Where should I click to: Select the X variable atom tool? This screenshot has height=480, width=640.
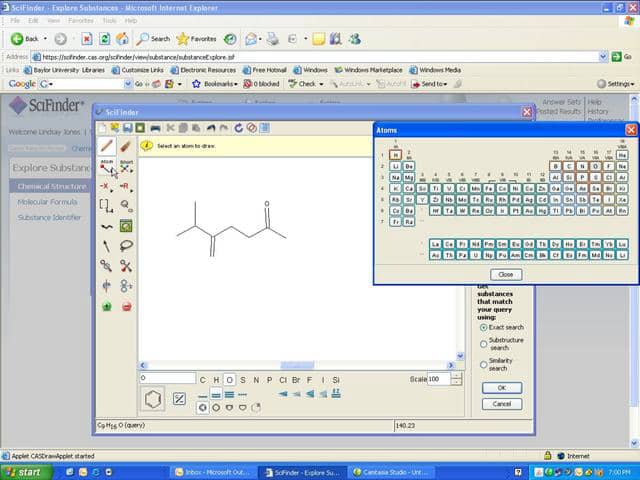(x=106, y=187)
